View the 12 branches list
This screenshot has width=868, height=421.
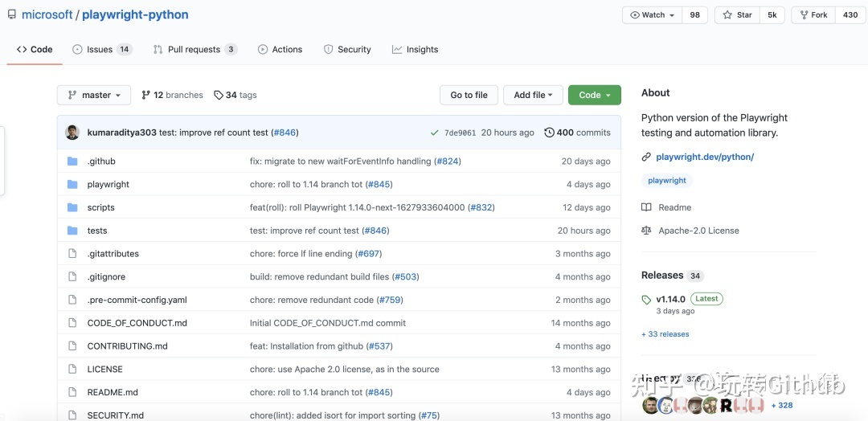pyautogui.click(x=172, y=95)
